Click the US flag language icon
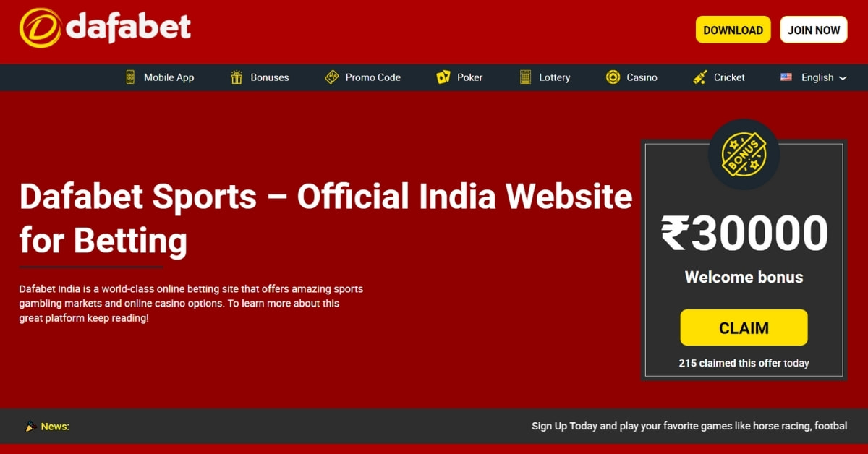Viewport: 868px width, 454px height. tap(786, 77)
